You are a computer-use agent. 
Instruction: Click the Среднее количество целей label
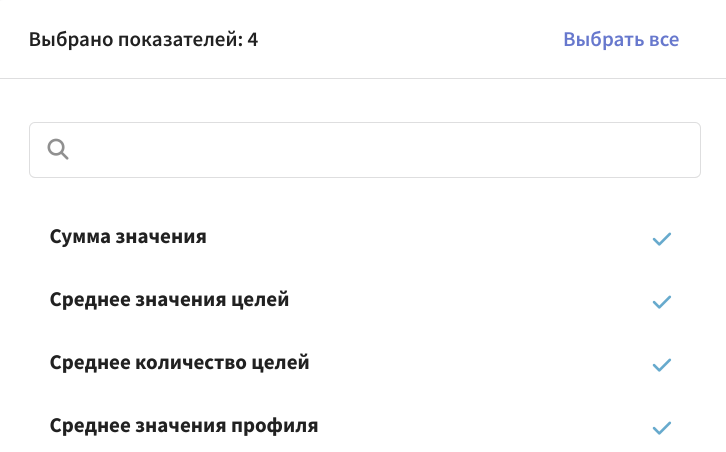179,363
